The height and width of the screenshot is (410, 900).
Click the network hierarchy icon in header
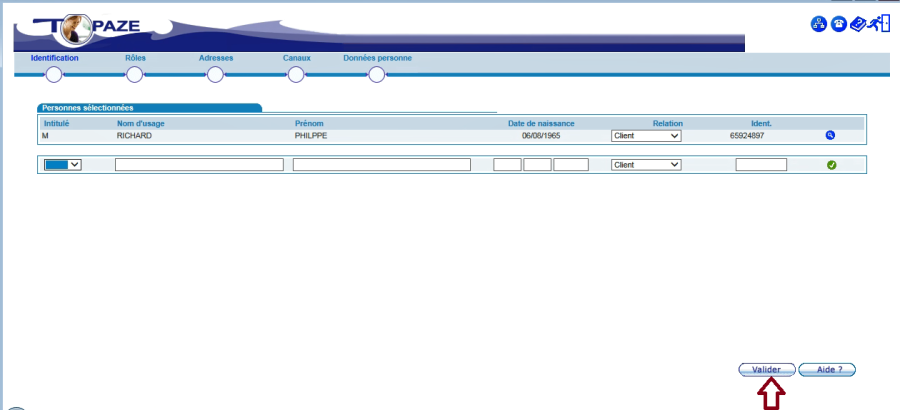818,25
